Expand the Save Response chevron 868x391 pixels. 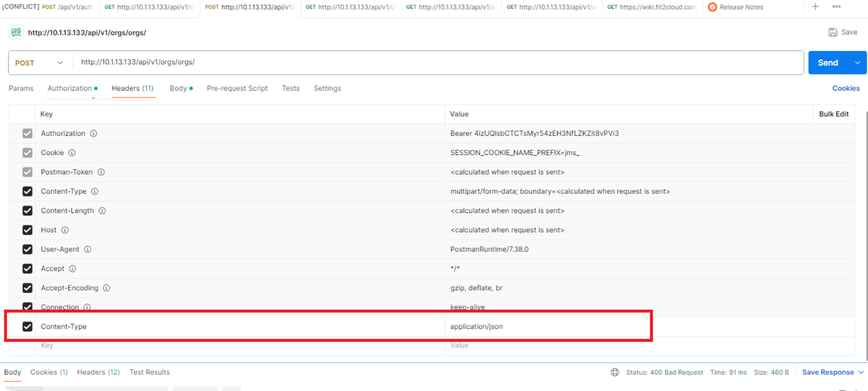click(x=861, y=373)
